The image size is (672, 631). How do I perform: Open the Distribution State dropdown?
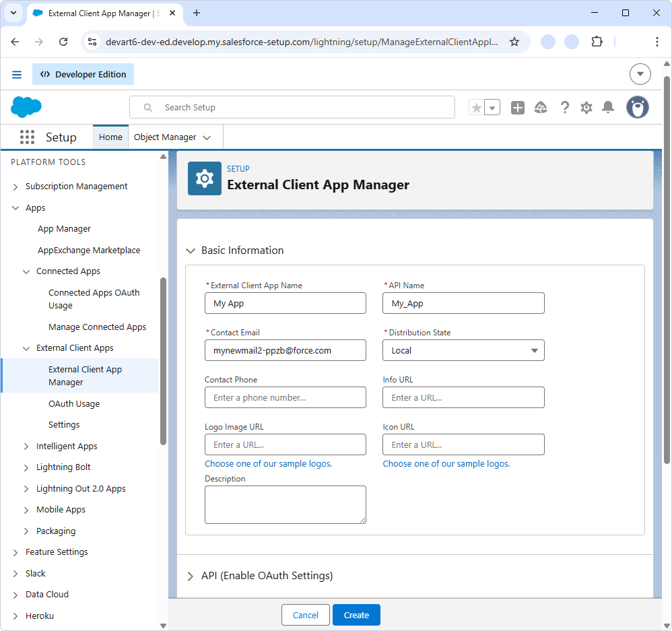coord(463,350)
